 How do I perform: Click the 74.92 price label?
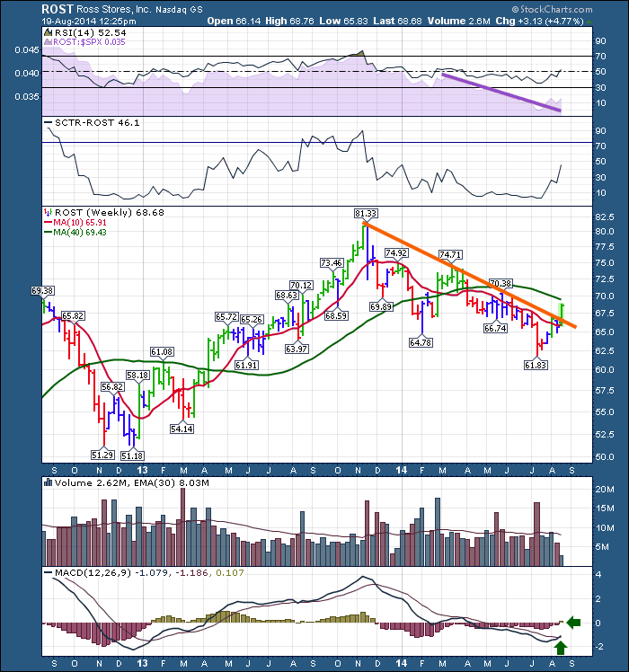(395, 252)
